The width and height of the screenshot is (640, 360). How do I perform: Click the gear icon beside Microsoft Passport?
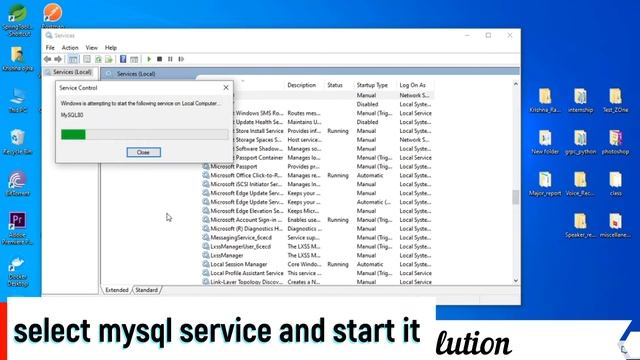point(206,167)
